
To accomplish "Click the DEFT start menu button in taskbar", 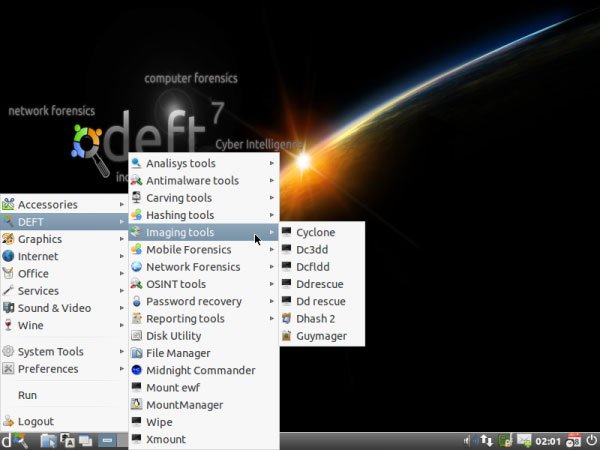I will 15,441.
